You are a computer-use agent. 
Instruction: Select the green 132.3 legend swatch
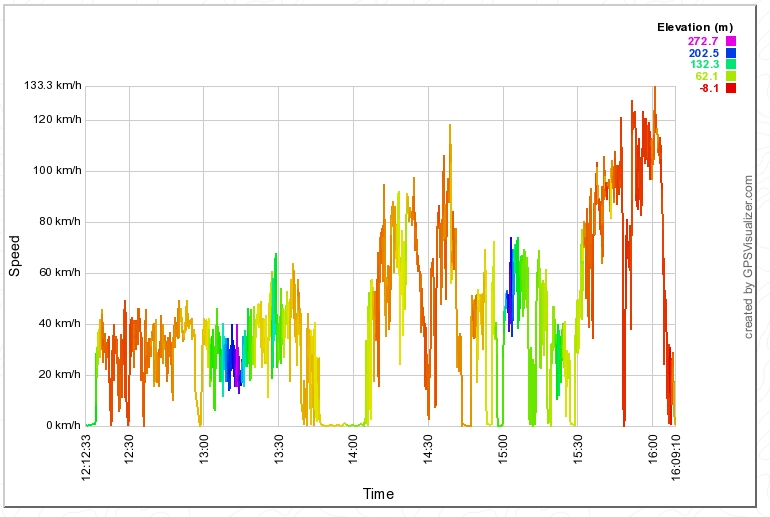pos(731,65)
